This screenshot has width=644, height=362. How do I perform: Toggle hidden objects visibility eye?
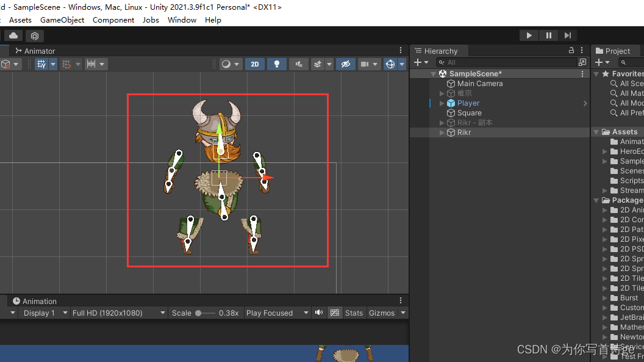(x=346, y=64)
